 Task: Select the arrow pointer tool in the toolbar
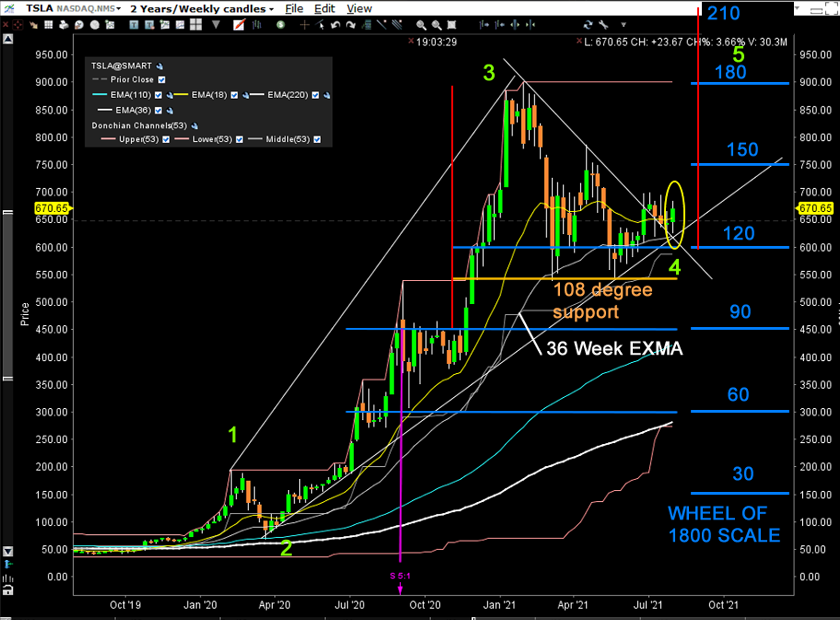(x=321, y=25)
